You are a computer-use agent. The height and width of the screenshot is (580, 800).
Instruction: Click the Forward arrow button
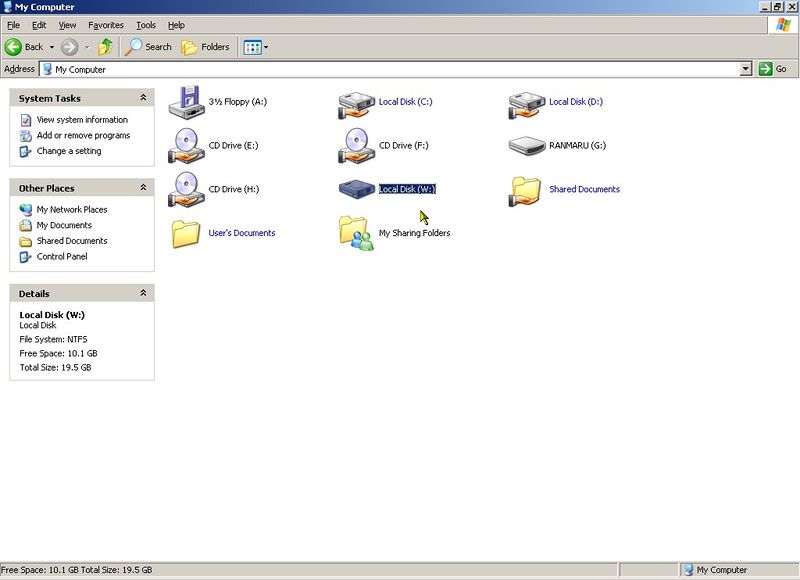click(69, 47)
